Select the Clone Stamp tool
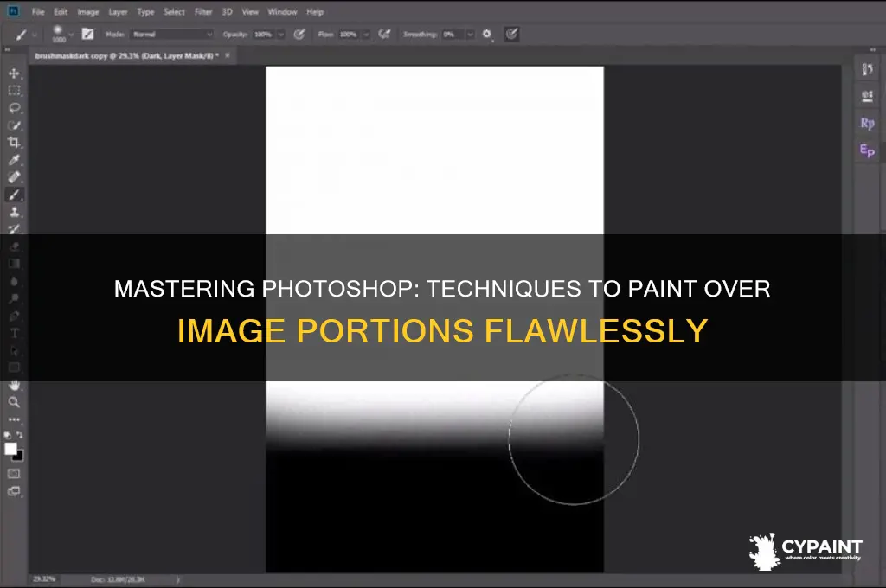The height and width of the screenshot is (588, 886). point(14,212)
